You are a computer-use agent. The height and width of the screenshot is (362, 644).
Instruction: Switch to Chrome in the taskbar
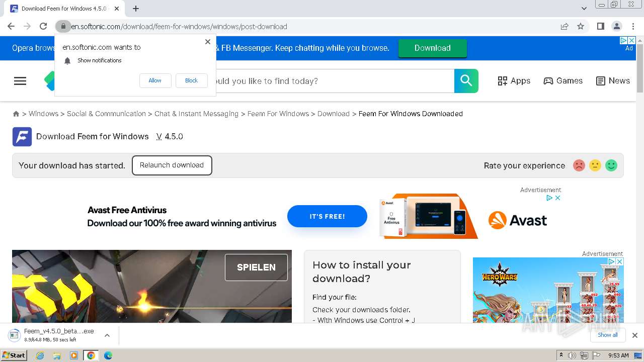pyautogui.click(x=91, y=355)
